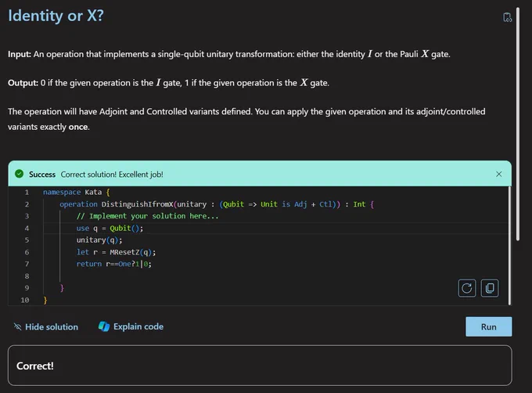
Task: Click the bold 'Output:' label
Action: coord(23,83)
